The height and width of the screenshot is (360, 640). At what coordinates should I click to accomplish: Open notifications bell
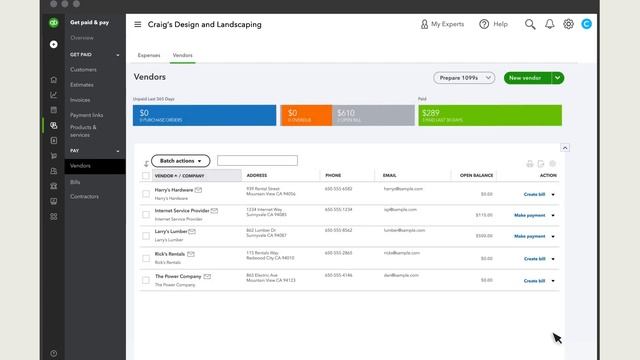(x=550, y=24)
